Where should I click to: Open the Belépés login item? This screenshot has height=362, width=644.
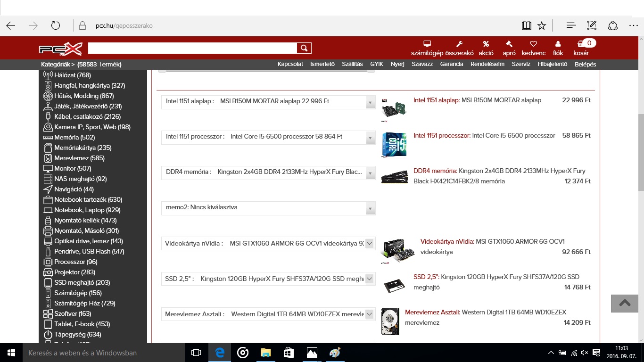pos(586,64)
